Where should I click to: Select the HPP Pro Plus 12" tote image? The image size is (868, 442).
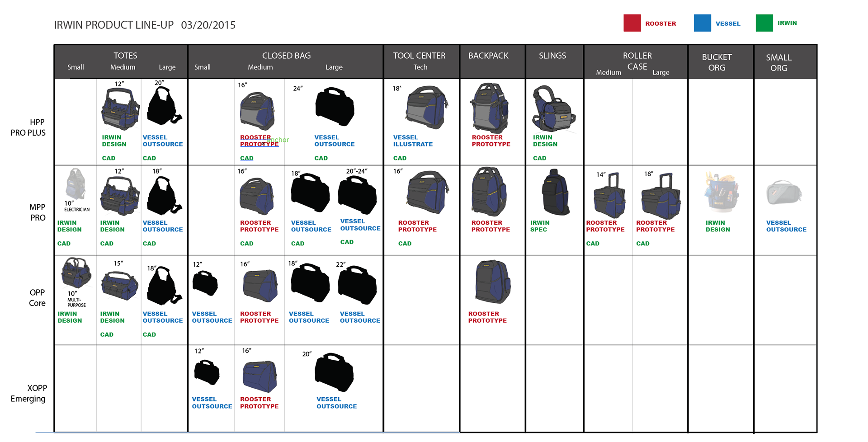[120, 109]
